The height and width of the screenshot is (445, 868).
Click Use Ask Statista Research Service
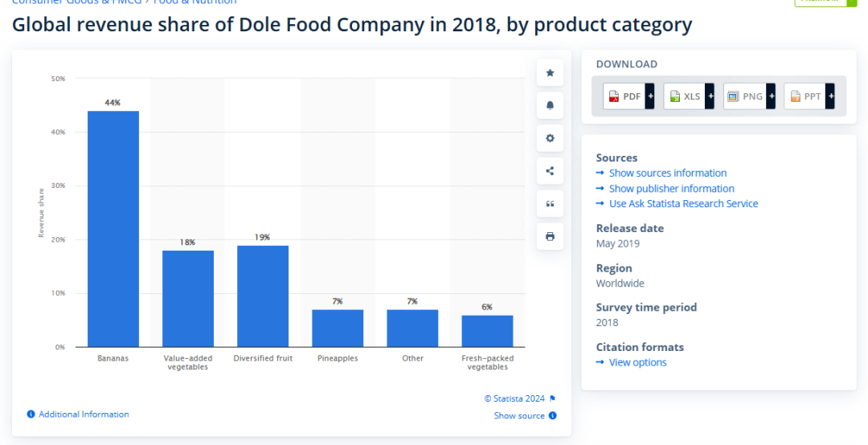pyautogui.click(x=683, y=204)
